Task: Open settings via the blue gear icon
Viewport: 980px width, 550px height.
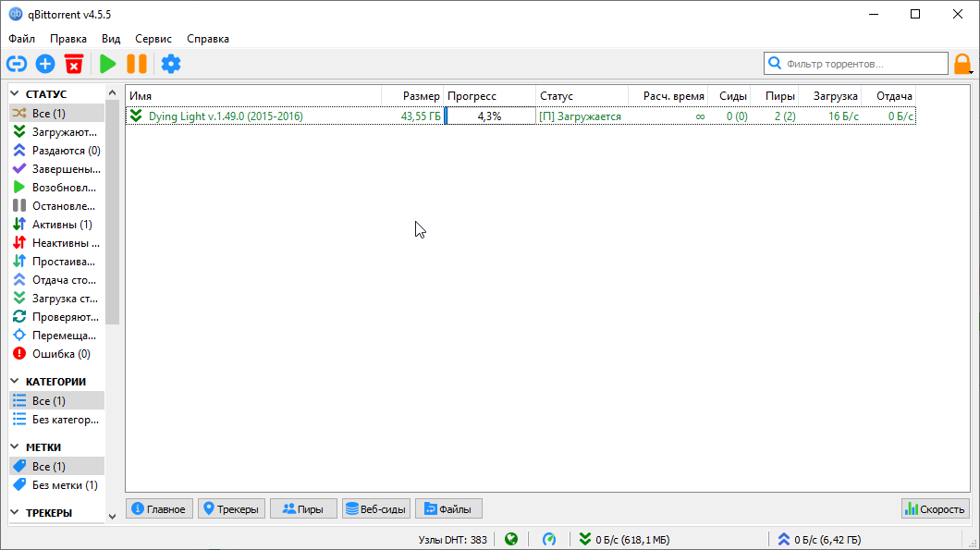Action: pos(171,64)
